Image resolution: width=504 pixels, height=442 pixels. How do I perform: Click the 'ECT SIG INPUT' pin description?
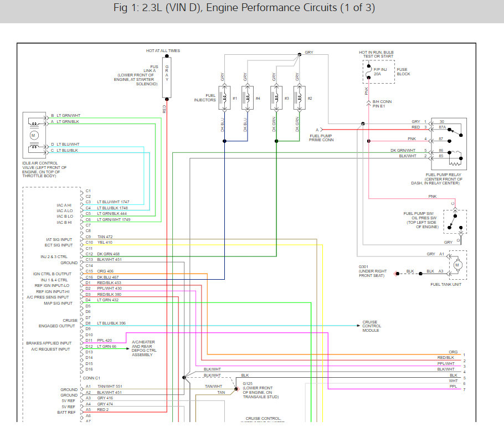click(59, 245)
